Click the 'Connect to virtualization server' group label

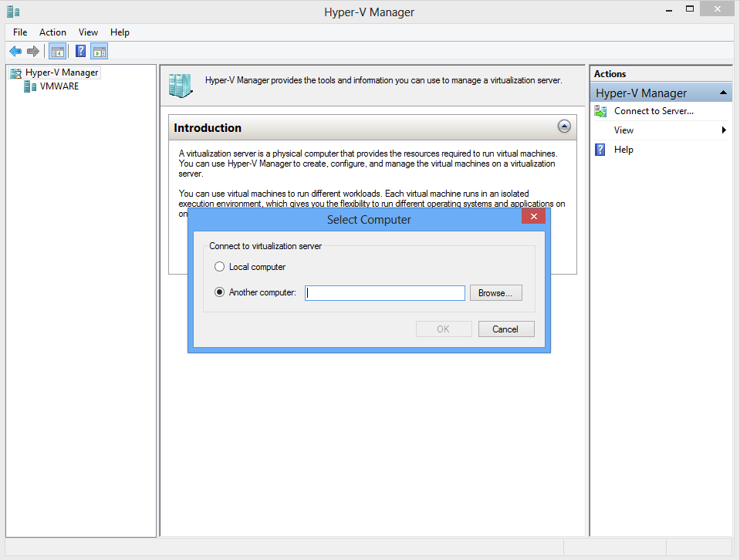265,246
